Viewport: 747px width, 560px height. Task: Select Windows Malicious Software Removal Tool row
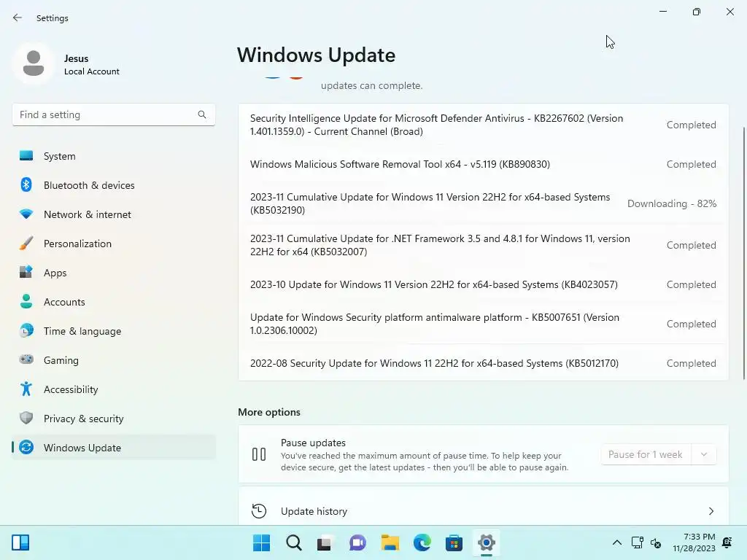tap(483, 164)
